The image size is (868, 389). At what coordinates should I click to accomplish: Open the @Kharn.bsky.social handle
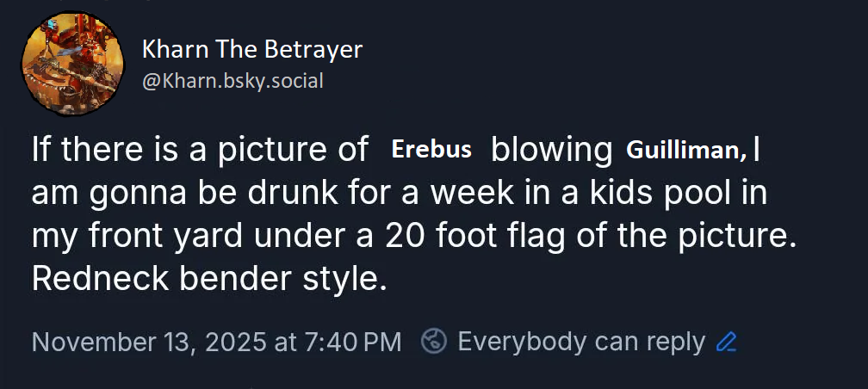point(232,82)
